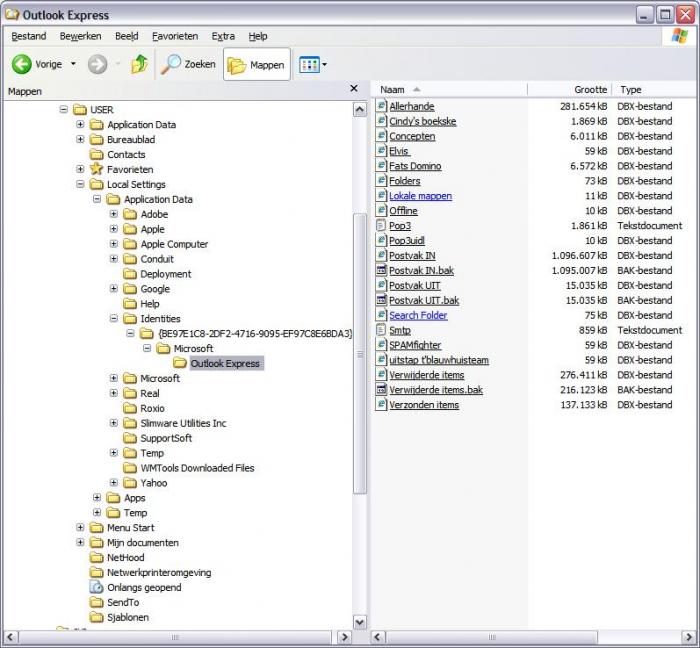Click the Postvak UIT.bak file icon

coord(381,300)
